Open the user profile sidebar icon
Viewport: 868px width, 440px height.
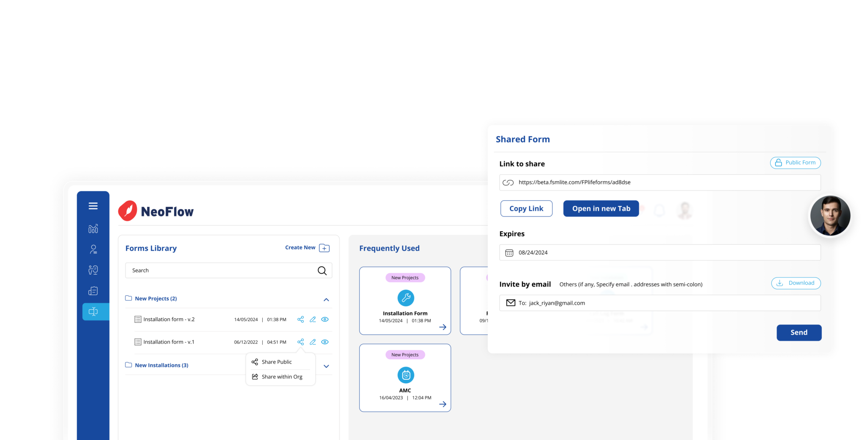pos(93,249)
